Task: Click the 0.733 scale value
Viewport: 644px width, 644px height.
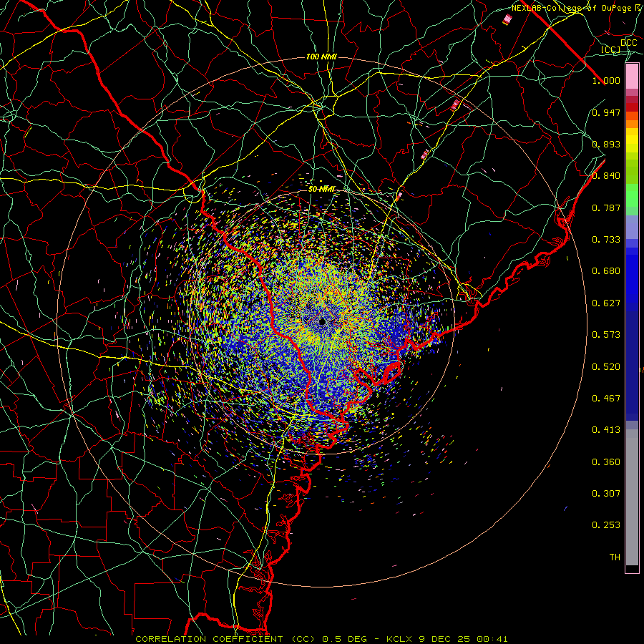Action: pyautogui.click(x=606, y=240)
